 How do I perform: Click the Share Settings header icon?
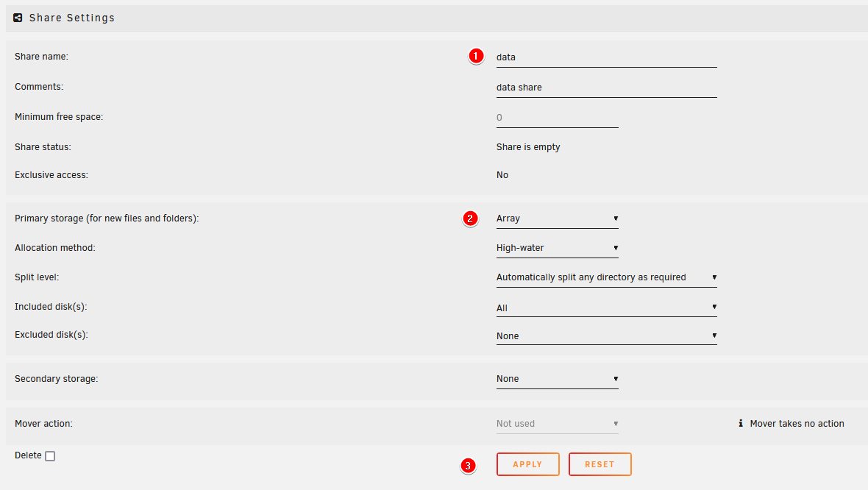[x=18, y=18]
